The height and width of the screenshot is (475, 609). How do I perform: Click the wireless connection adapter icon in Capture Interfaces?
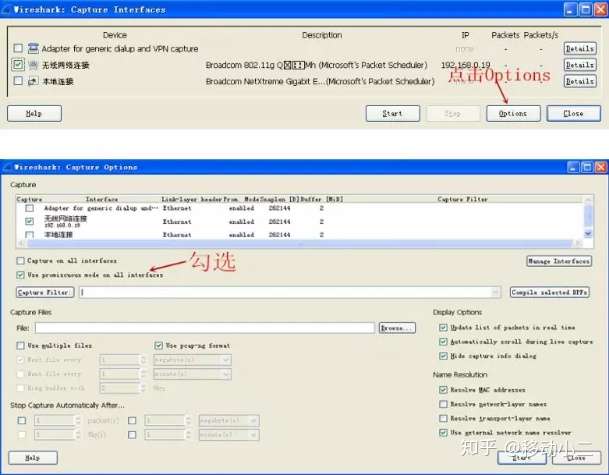click(33, 65)
